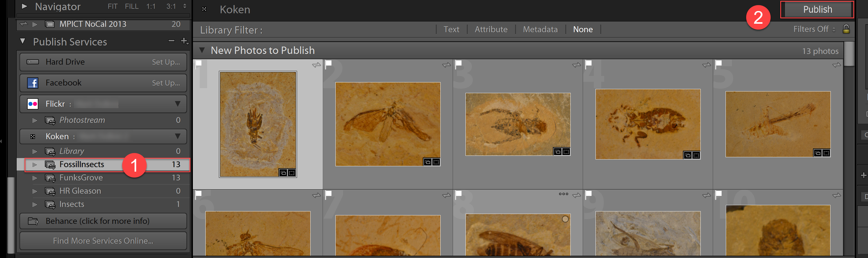Select fossil thumbnail in cell 2
This screenshot has height=258, width=868.
(388, 124)
